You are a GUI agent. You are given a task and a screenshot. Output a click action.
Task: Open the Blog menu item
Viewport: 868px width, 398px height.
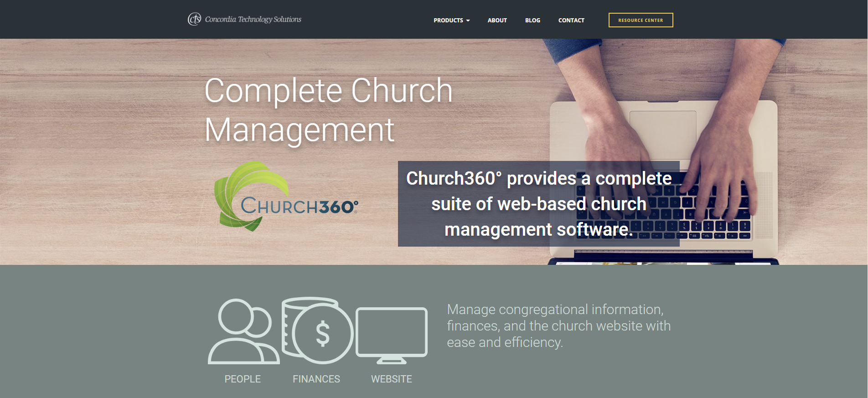coord(532,20)
